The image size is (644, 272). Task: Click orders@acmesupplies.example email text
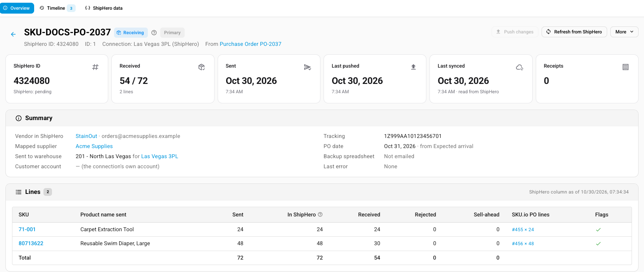pyautogui.click(x=141, y=136)
